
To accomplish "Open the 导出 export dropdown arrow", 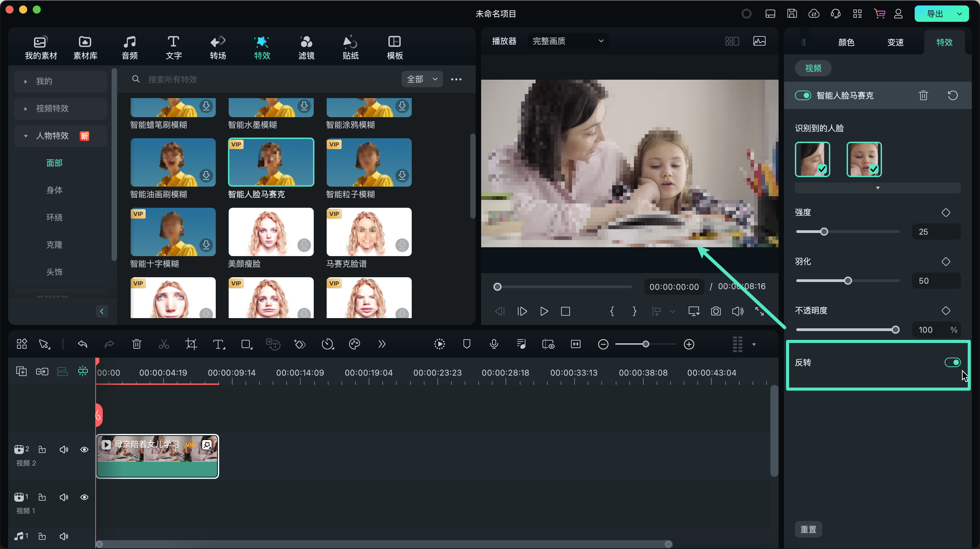I will pyautogui.click(x=960, y=14).
